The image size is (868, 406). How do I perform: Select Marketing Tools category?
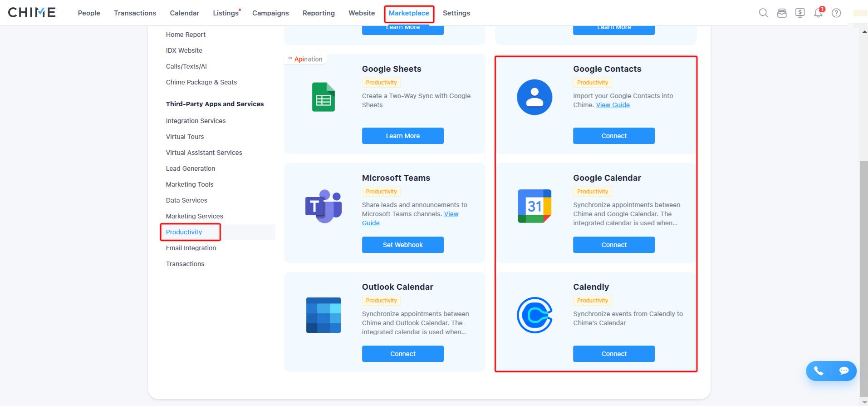190,184
